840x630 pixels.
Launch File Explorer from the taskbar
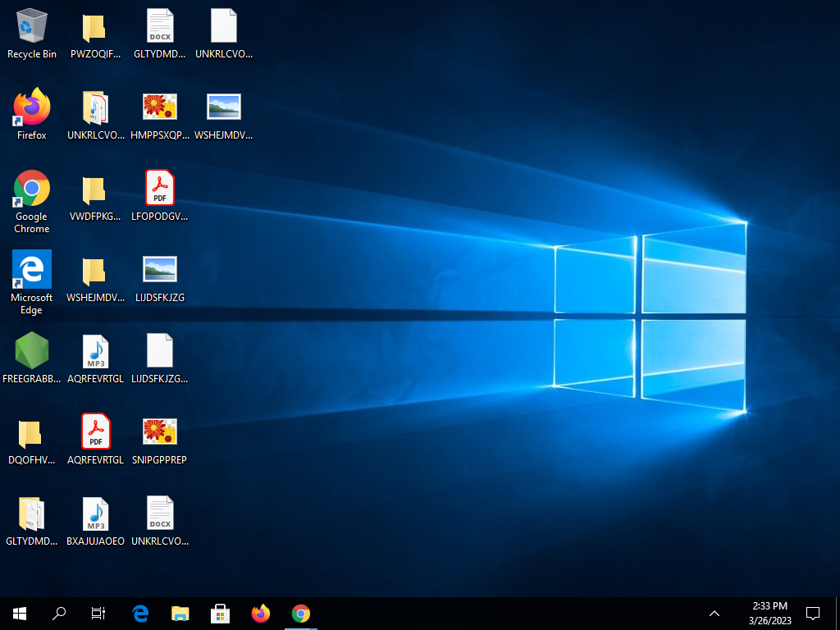coord(180,613)
